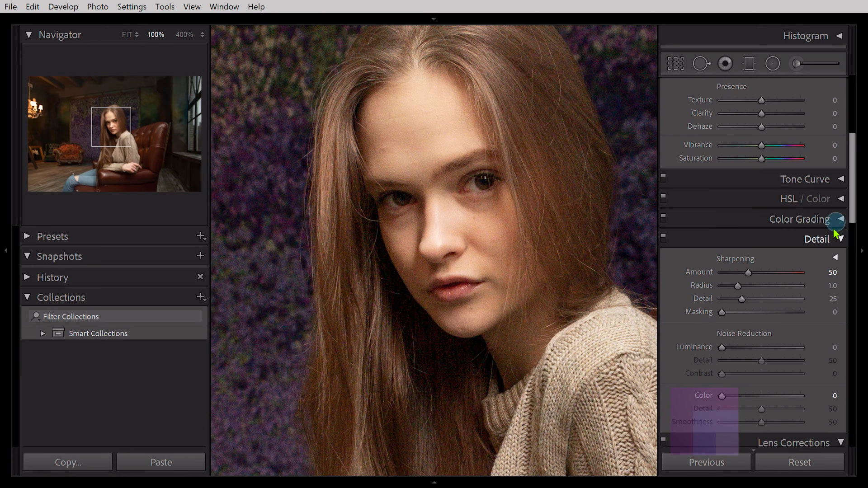Set Navigator zoom to 100%
Image resolution: width=868 pixels, height=488 pixels.
[x=156, y=35]
